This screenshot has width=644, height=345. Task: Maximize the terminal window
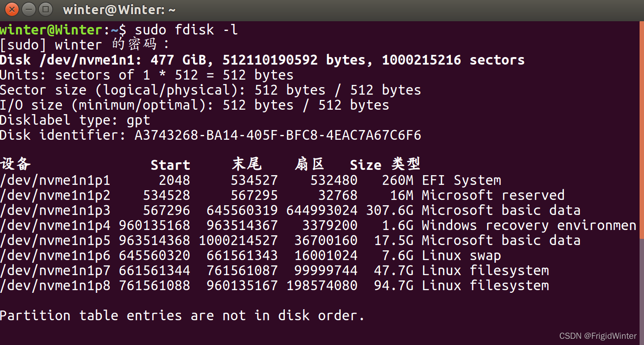coord(45,9)
